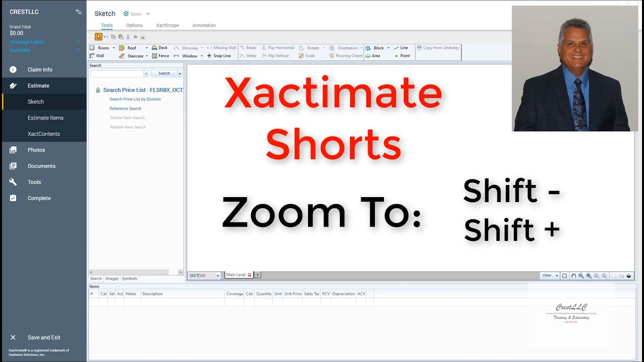Click the cut scissors icon
This screenshot has height=362, width=644.
[128, 37]
